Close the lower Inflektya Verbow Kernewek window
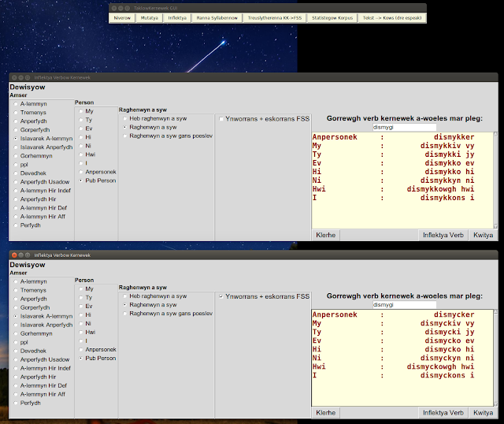Viewport: 504px width, 424px height. point(14,255)
